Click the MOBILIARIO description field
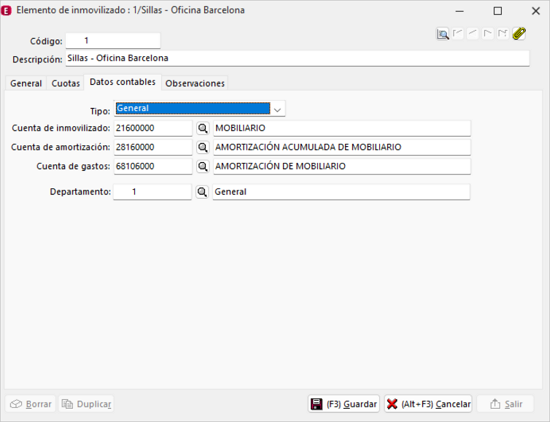 point(342,128)
